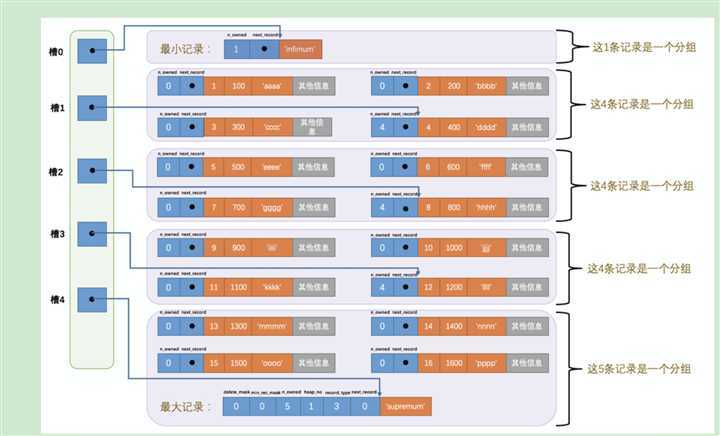Image resolution: width=720 pixels, height=436 pixels.
Task: Select the cell with value 1100
Action: coord(238,287)
